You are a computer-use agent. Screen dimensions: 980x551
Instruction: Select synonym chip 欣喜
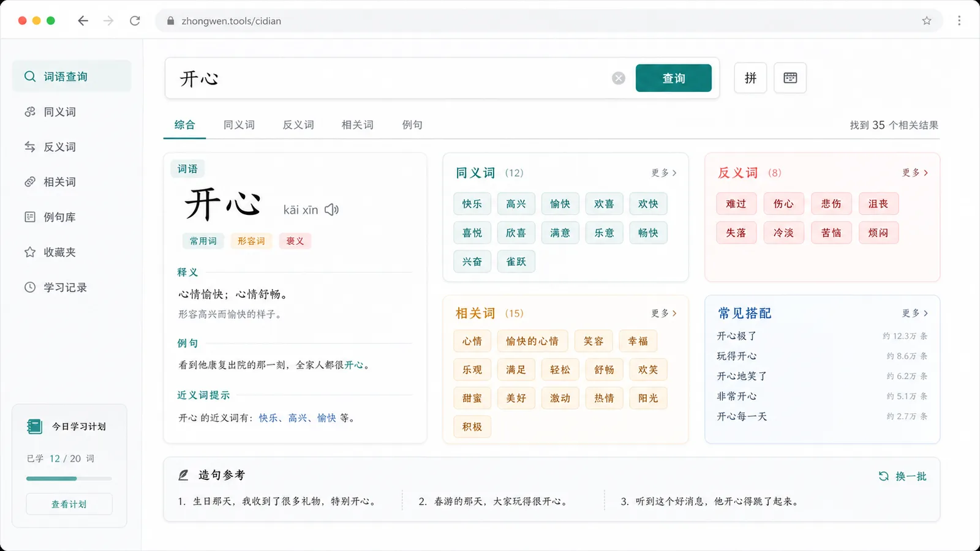(516, 233)
